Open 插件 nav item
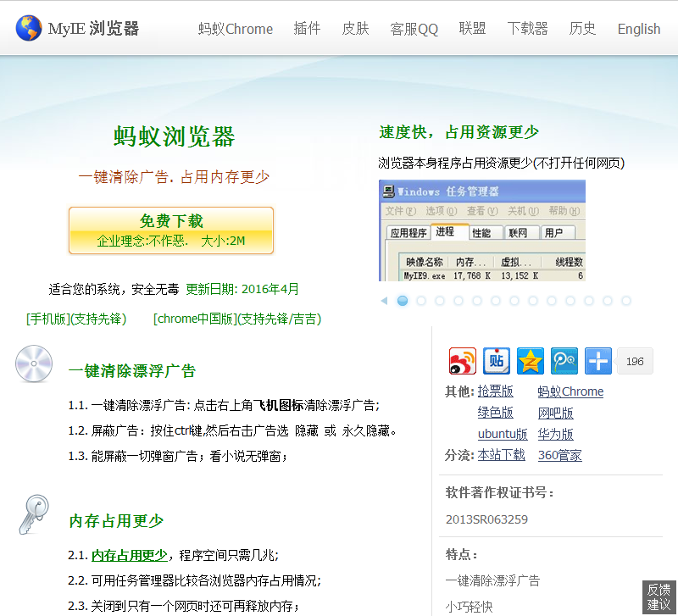The height and width of the screenshot is (616, 678). pyautogui.click(x=307, y=29)
